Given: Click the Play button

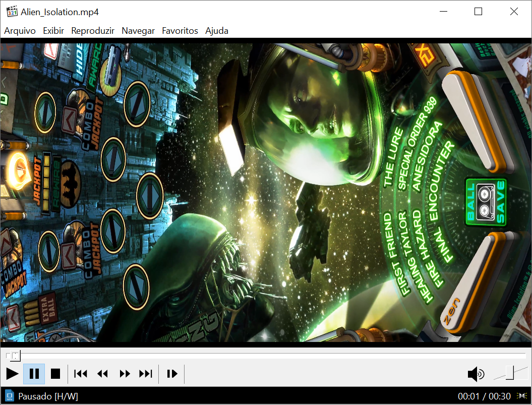Looking at the screenshot, I should (x=12, y=374).
